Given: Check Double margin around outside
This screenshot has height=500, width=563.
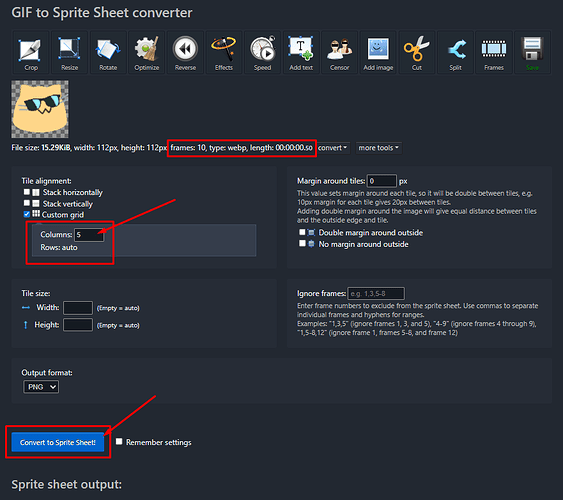Looking at the screenshot, I should (x=302, y=232).
